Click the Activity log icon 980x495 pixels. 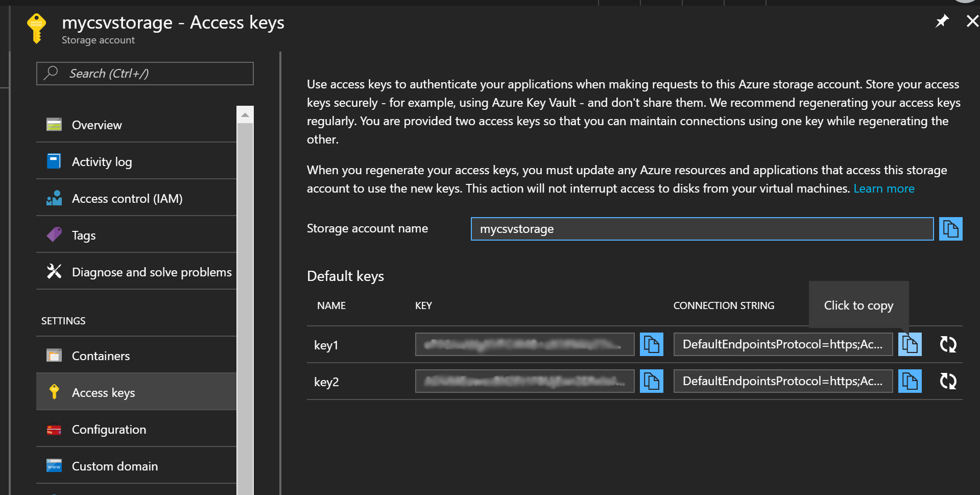[54, 161]
